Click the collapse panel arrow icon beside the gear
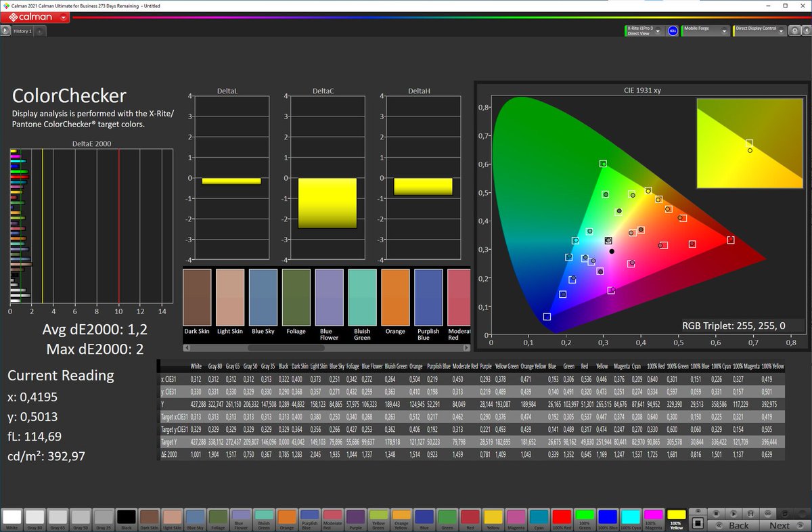Screen dimensions: 812x532 (805, 30)
